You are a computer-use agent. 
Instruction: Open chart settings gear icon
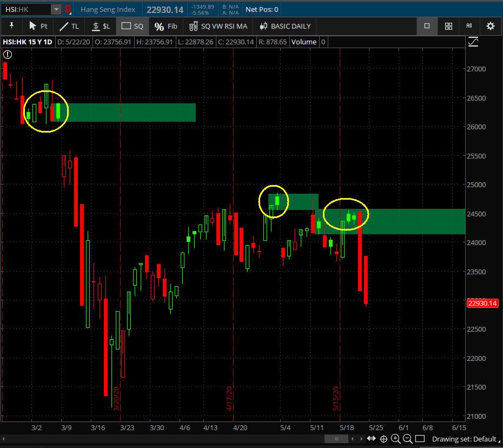coord(490,26)
